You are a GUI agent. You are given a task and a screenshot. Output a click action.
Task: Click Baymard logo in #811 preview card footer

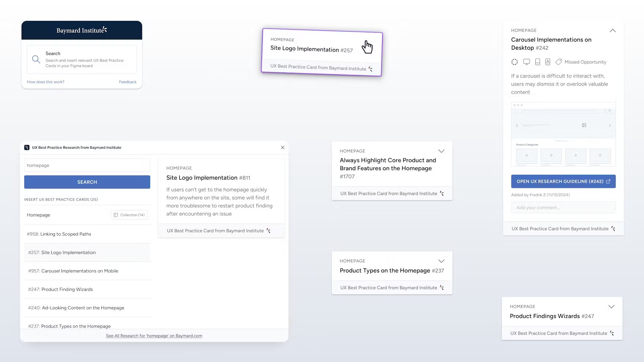tap(269, 231)
